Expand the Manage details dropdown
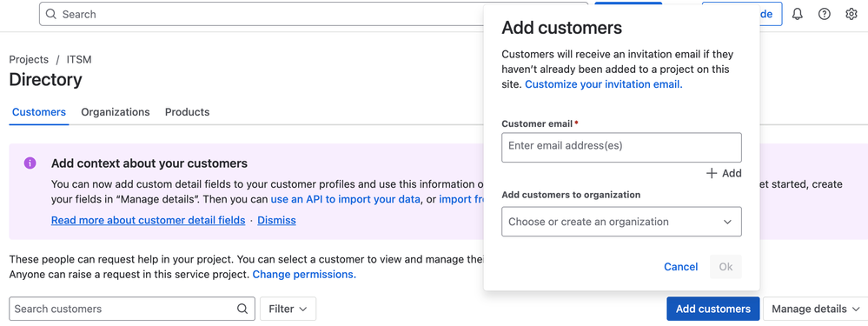Viewport: 868px width, 326px height. coord(815,309)
